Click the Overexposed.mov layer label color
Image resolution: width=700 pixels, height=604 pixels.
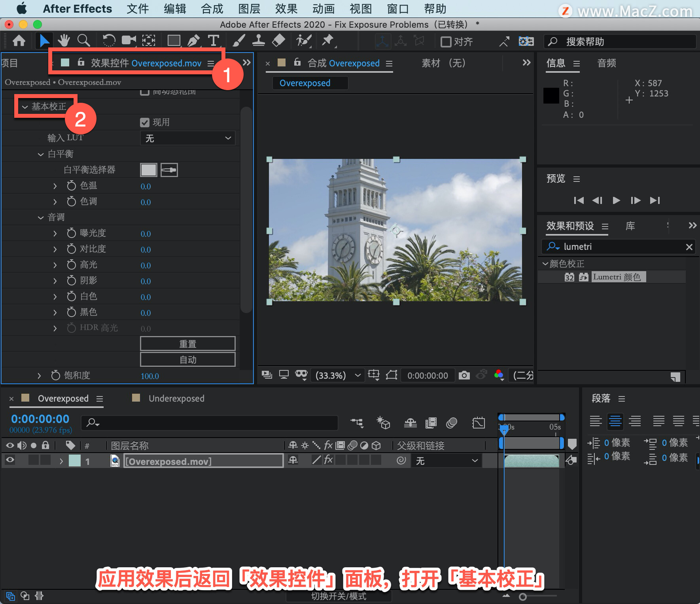[x=75, y=461]
